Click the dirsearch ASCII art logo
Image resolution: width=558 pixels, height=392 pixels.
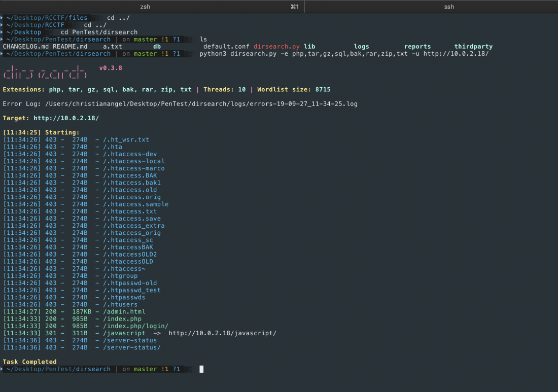[x=45, y=72]
